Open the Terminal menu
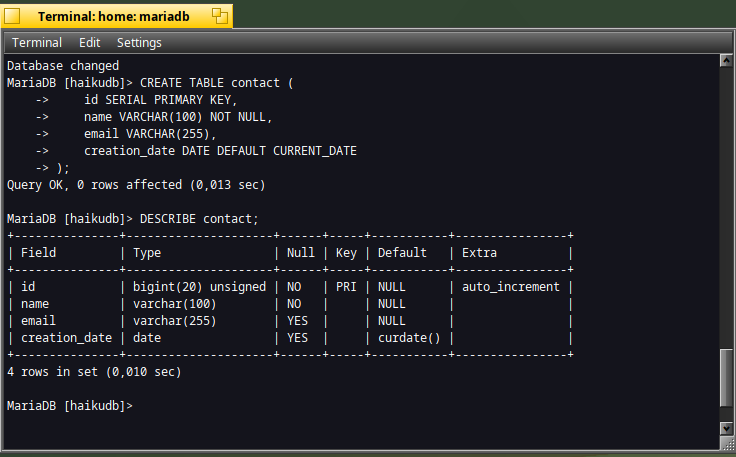 click(x=37, y=43)
